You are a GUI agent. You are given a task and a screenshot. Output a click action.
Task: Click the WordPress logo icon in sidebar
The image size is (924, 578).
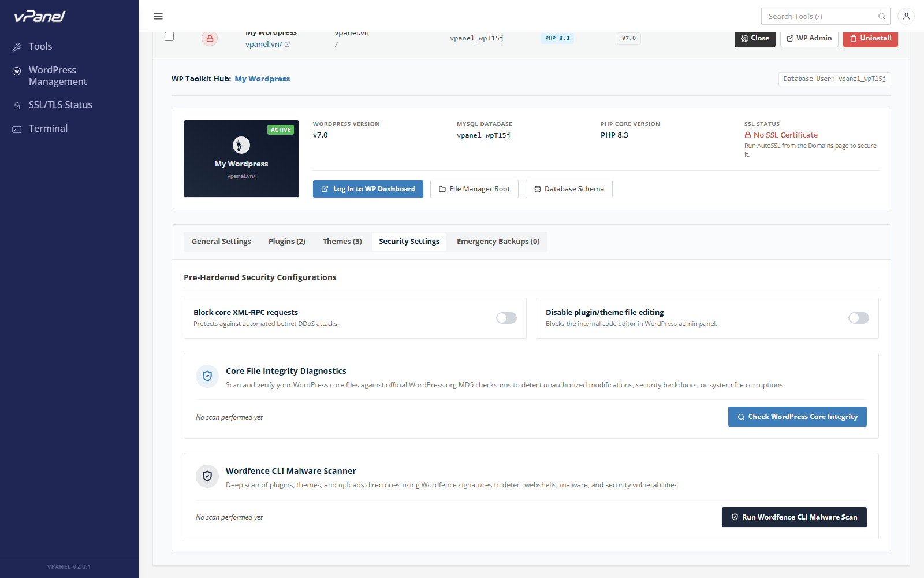17,71
